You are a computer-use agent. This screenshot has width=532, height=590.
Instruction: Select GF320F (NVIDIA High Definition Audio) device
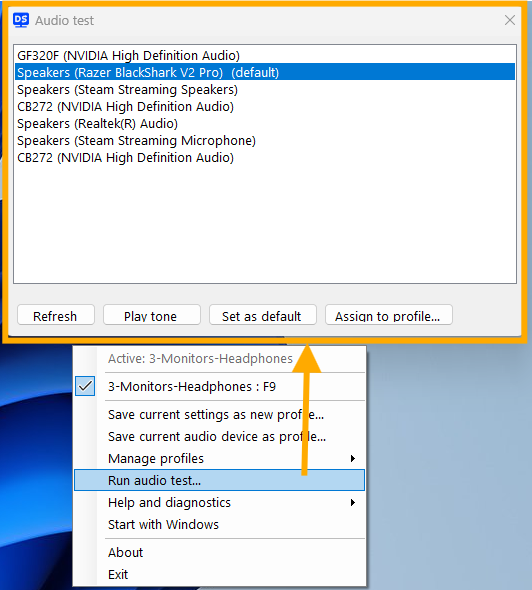tap(265, 56)
